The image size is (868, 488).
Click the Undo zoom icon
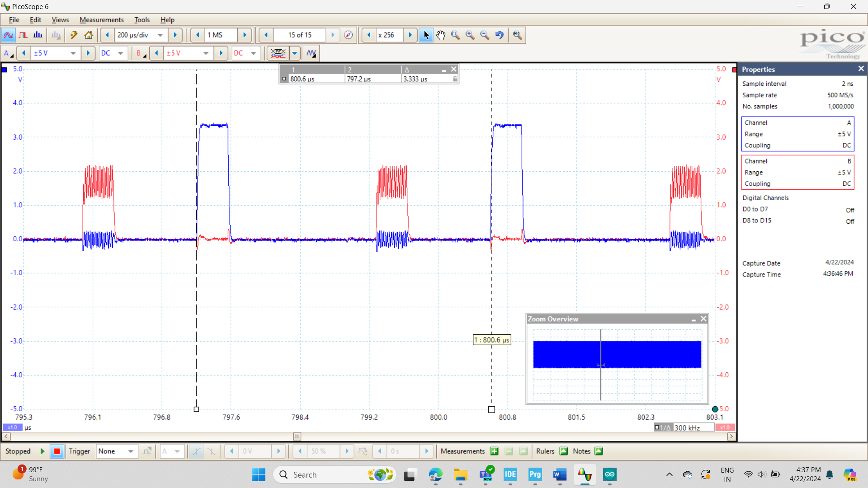click(x=500, y=35)
